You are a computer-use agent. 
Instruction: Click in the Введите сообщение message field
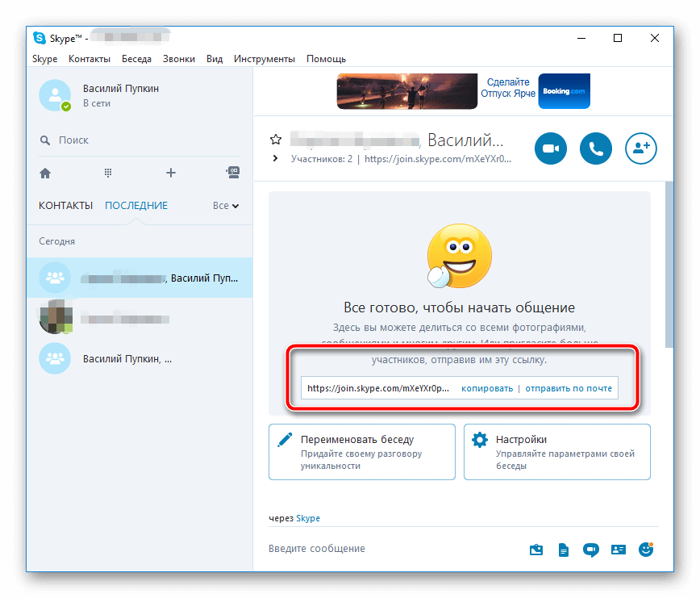point(387,549)
